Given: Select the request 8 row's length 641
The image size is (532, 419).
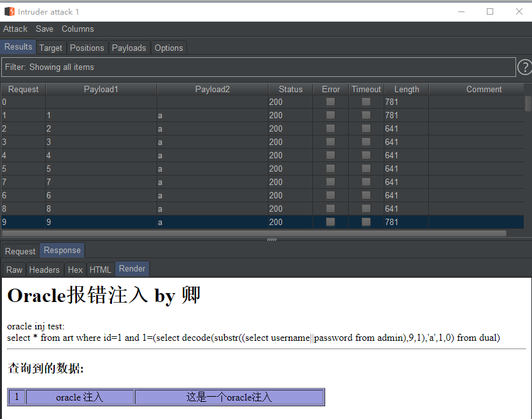Looking at the screenshot, I should (407, 209).
